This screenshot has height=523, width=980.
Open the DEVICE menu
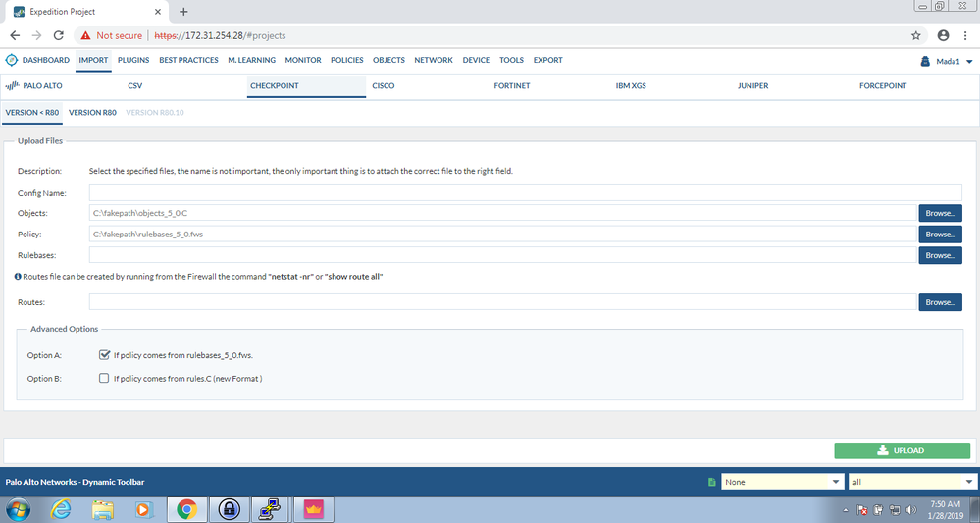476,60
